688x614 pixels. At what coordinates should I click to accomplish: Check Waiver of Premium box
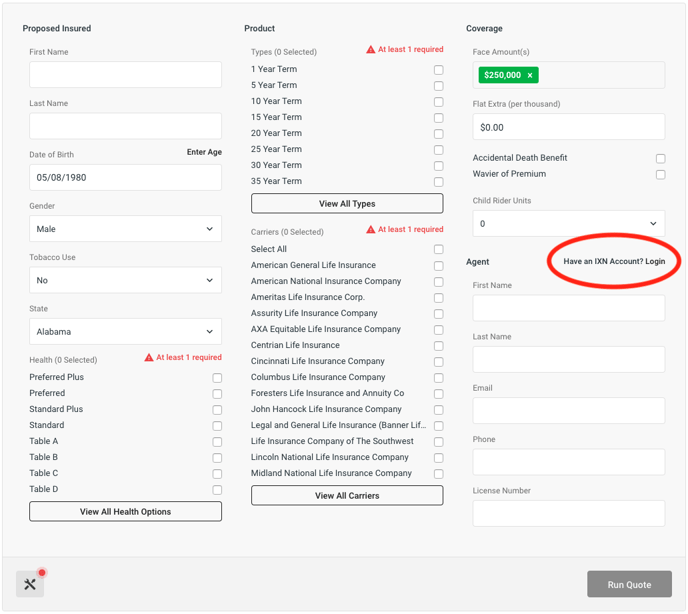coord(660,175)
